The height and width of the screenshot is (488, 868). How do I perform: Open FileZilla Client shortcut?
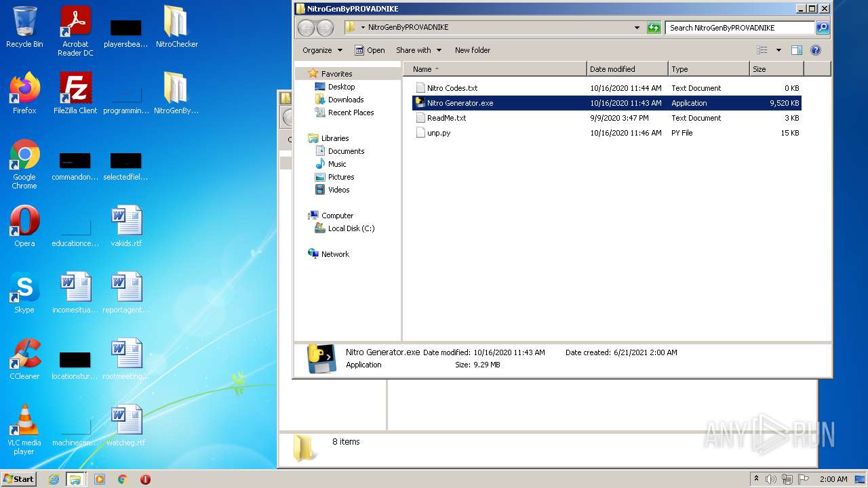75,94
